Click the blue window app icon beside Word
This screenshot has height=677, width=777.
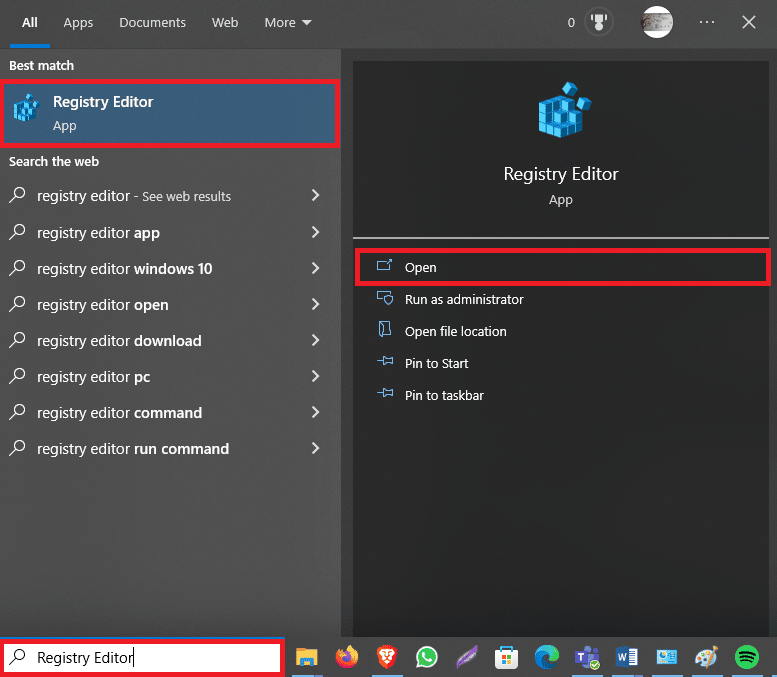click(x=666, y=658)
